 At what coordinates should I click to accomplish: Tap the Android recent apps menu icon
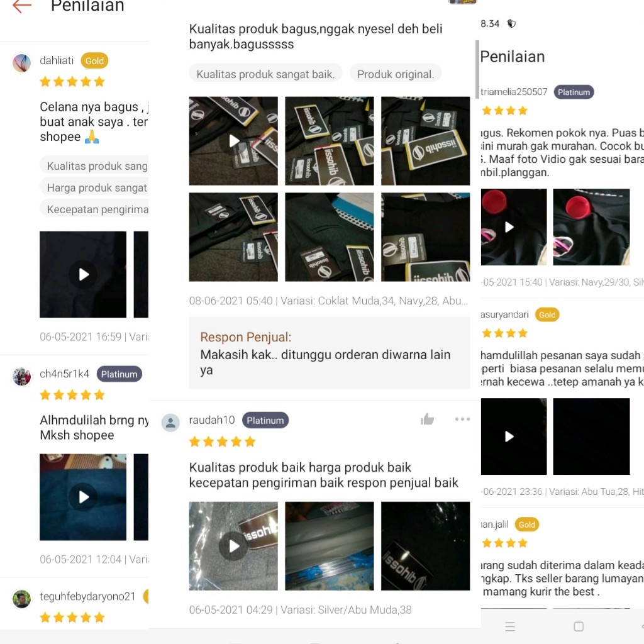510,626
